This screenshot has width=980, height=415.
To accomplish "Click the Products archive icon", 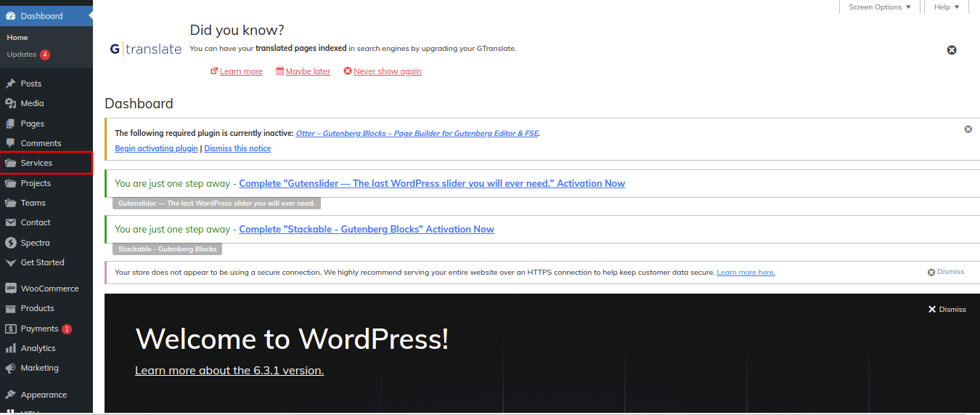I will 10,308.
